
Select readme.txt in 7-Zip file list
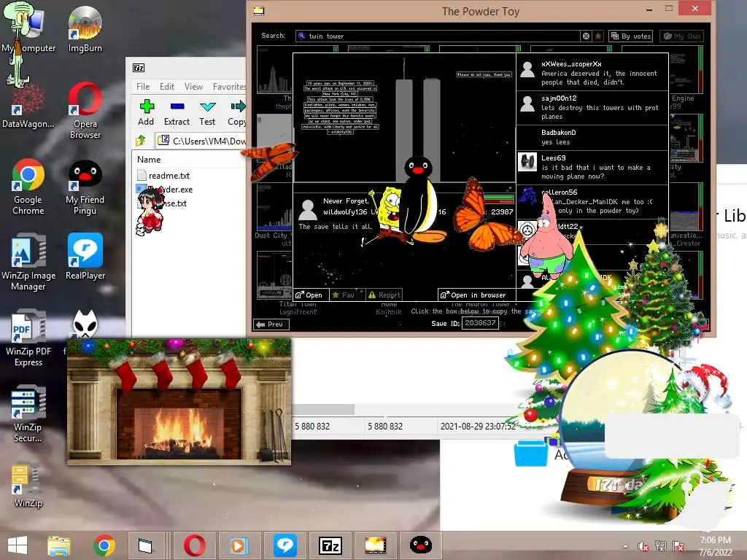click(x=163, y=175)
